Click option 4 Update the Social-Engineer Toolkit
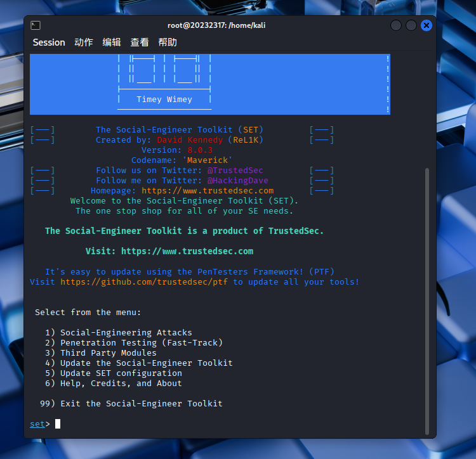Screen dimensions: 476x459 tap(139, 363)
